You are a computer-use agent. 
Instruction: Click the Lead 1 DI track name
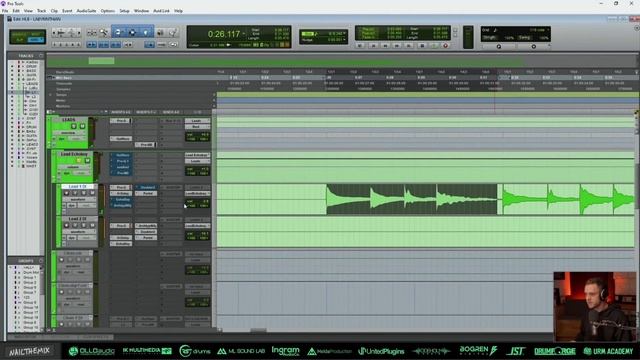pyautogui.click(x=78, y=187)
